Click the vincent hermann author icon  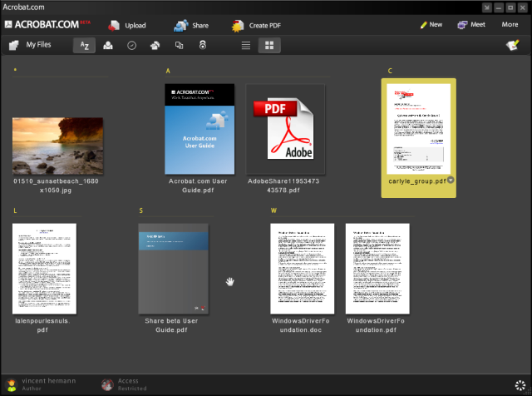tap(12, 385)
